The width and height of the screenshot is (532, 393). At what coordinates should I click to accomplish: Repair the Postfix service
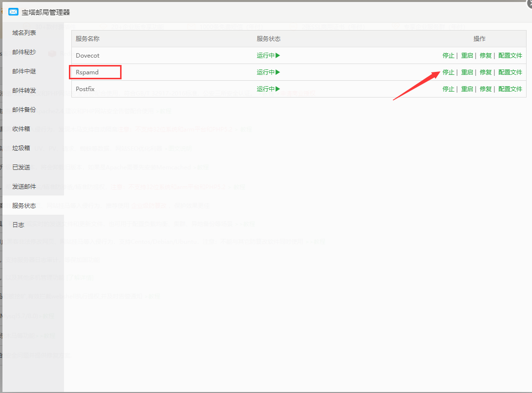[x=486, y=89]
